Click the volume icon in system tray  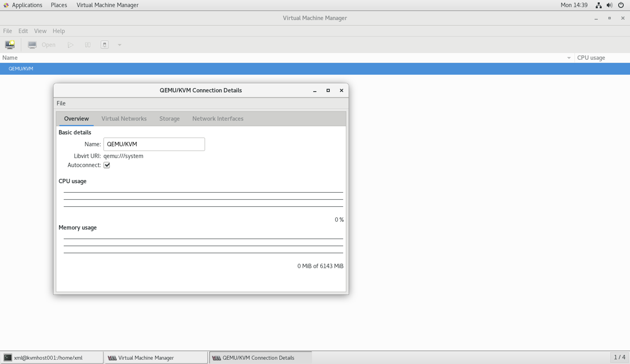[x=610, y=5]
